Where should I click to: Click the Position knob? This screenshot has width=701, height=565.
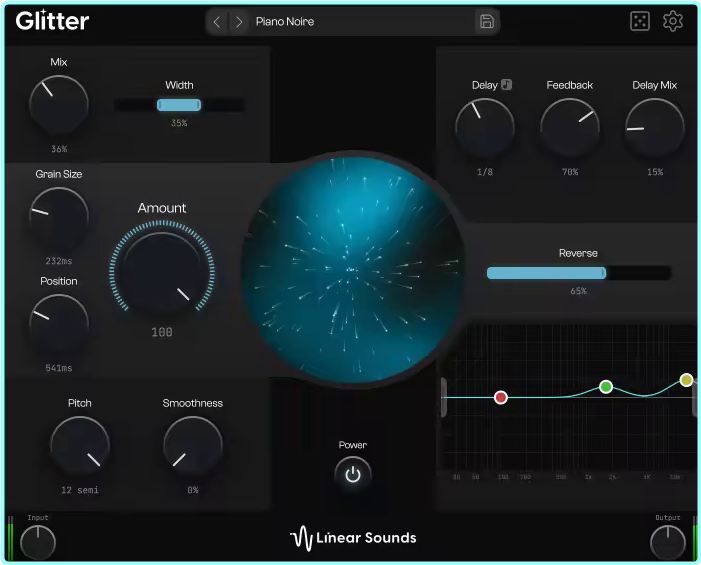coord(59,324)
